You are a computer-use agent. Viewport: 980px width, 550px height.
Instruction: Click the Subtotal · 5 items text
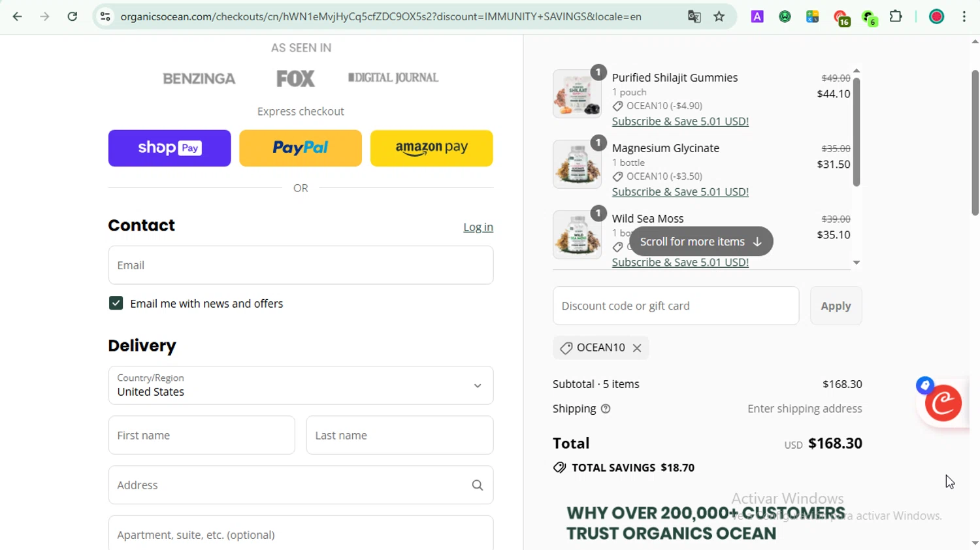[x=596, y=384]
